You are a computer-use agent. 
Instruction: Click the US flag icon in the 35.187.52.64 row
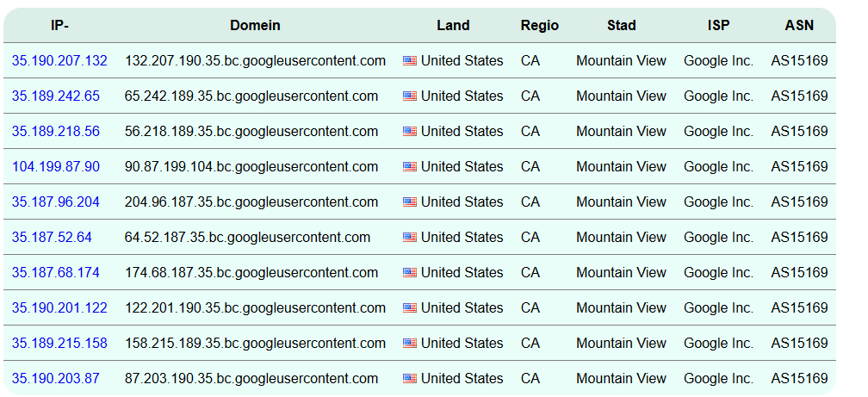point(410,238)
